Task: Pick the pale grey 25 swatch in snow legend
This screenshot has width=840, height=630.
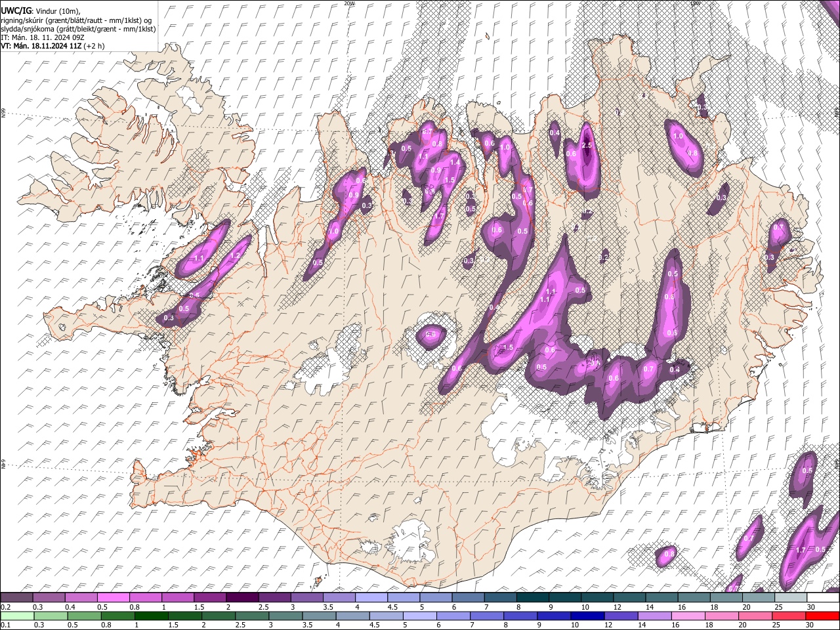Action: 791,597
